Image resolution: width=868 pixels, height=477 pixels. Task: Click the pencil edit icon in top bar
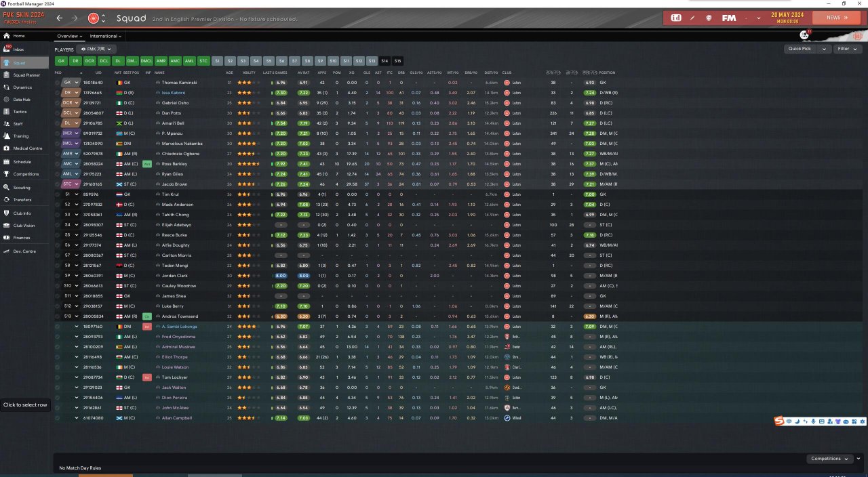[x=692, y=18]
